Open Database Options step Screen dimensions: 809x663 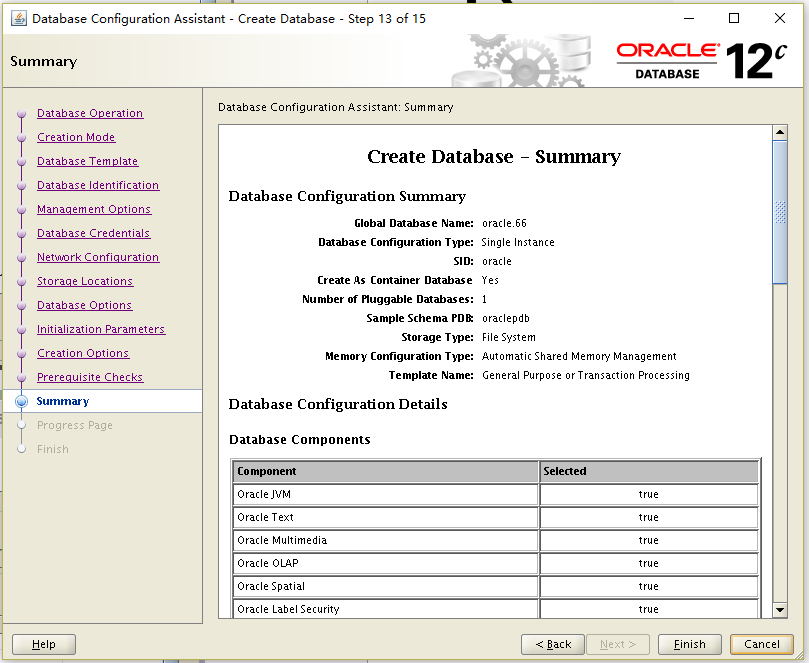85,305
